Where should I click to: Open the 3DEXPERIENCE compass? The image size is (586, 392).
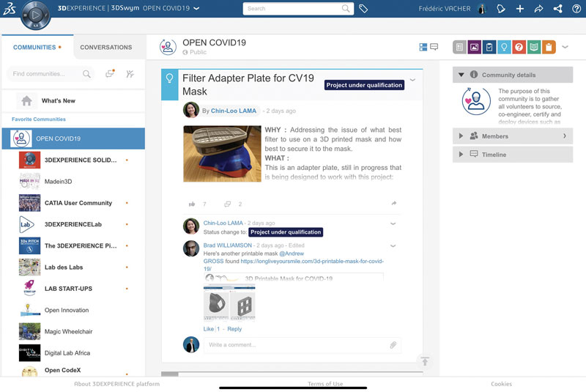35,15
